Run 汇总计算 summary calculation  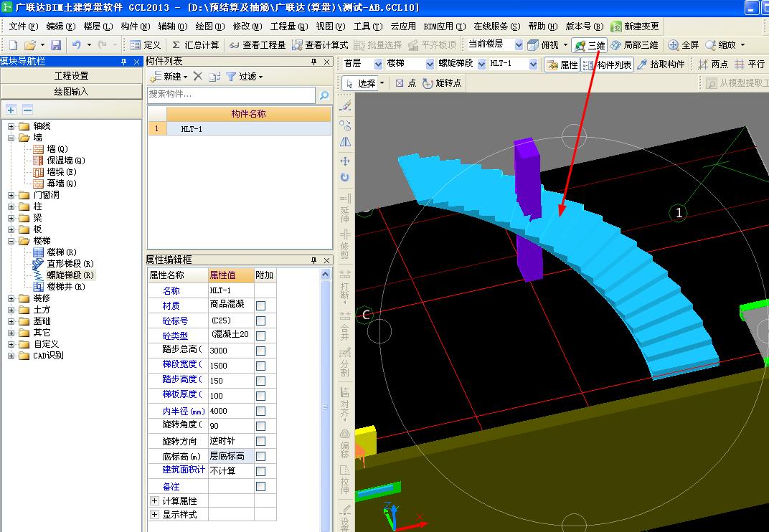point(196,45)
